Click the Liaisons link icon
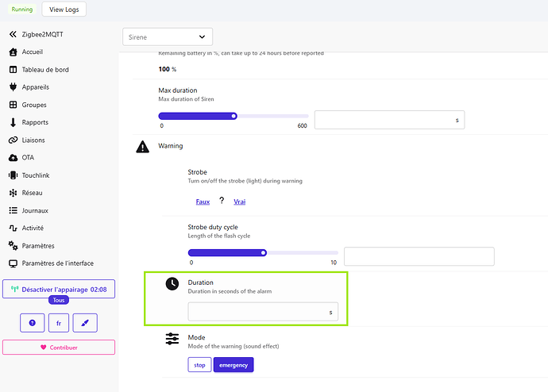 [13, 140]
